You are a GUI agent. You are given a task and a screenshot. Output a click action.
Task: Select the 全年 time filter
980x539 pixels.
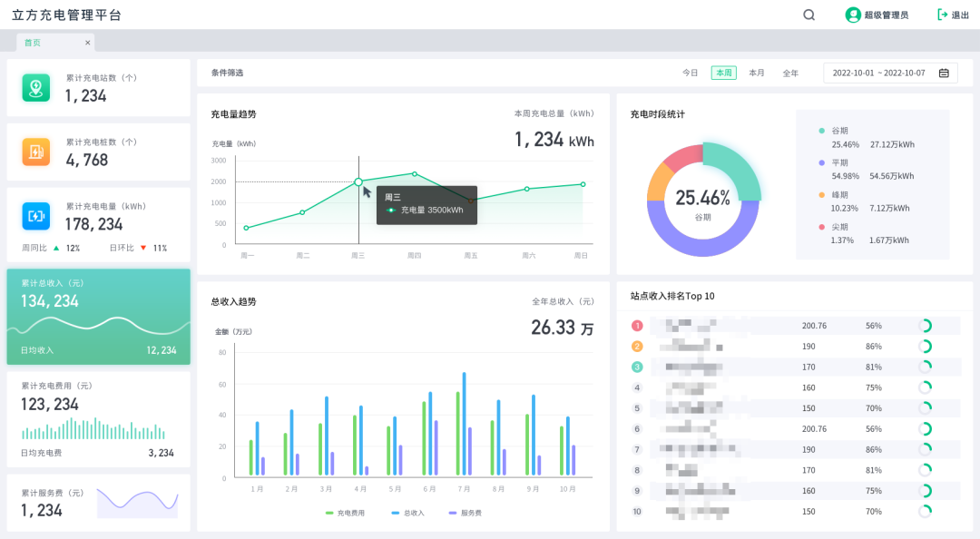click(790, 73)
